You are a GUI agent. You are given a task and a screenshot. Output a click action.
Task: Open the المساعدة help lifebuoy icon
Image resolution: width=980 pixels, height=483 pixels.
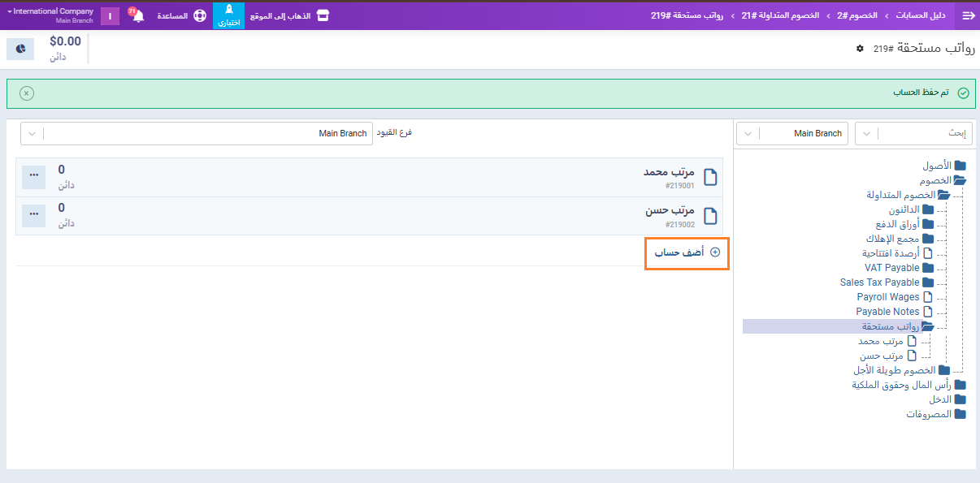click(199, 16)
